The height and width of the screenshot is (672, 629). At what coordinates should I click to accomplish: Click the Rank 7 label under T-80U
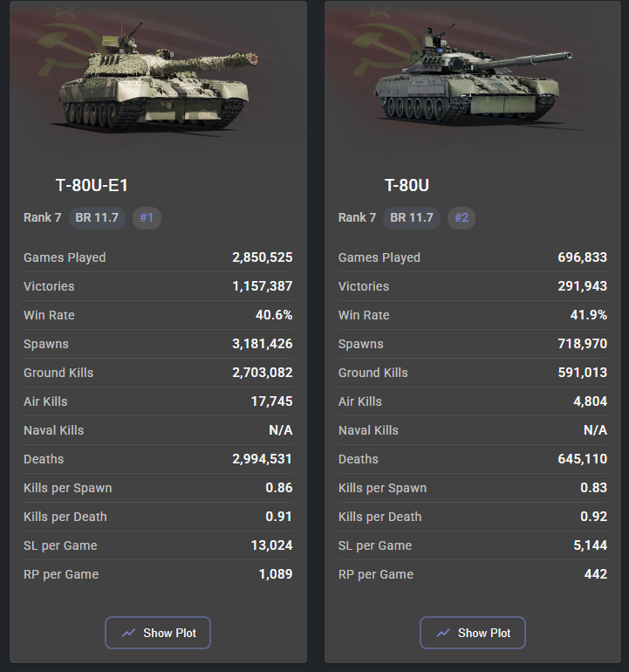click(x=357, y=217)
